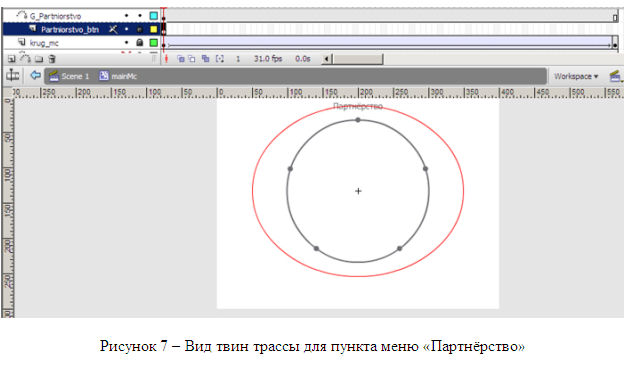Click the top anchor point on gray circle

click(358, 120)
